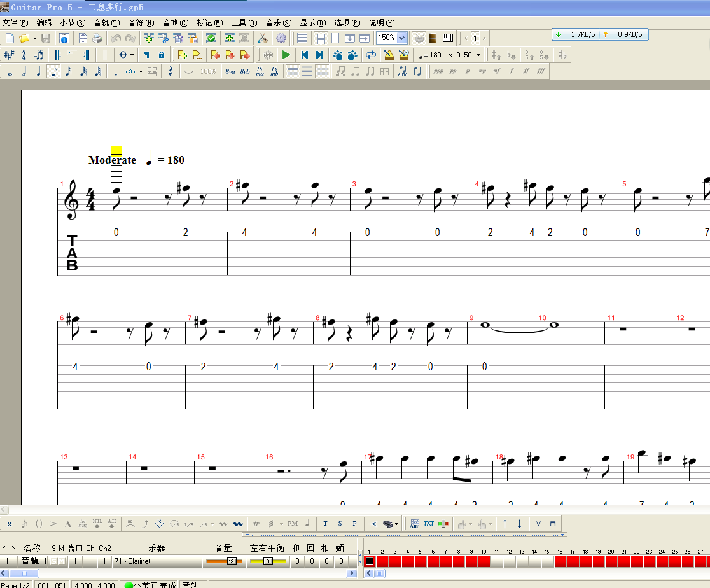
Task: Click the print icon
Action: click(x=97, y=39)
